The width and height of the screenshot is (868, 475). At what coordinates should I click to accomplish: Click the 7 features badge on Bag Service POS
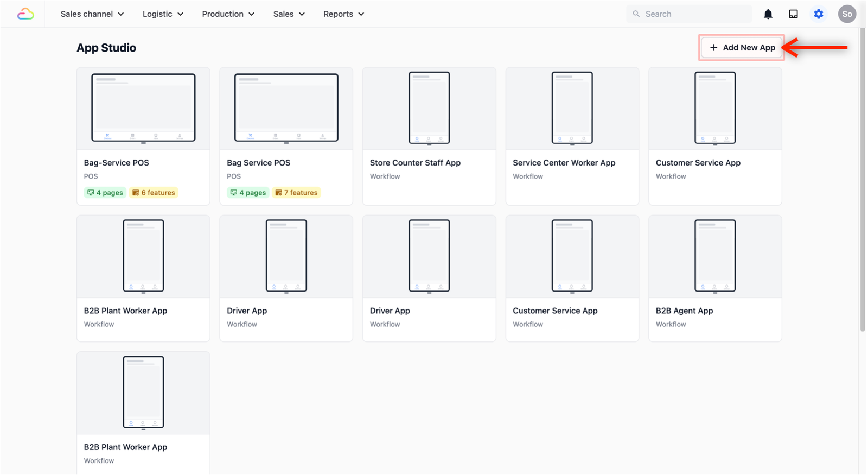pos(296,193)
